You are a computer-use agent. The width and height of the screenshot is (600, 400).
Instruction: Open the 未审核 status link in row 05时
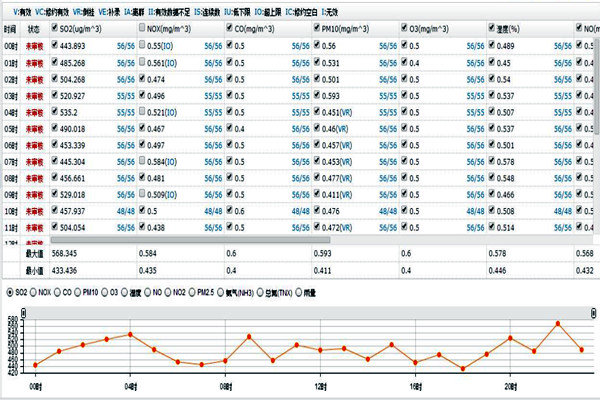[x=34, y=129]
